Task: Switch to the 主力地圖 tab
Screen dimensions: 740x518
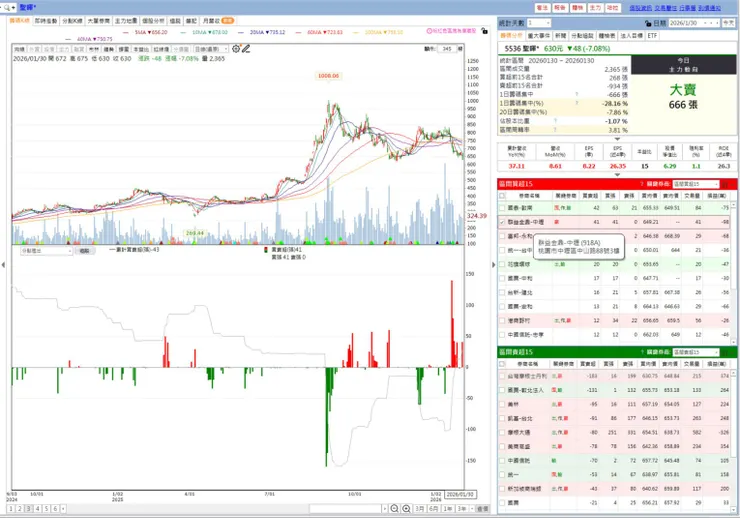Action: pos(126,21)
